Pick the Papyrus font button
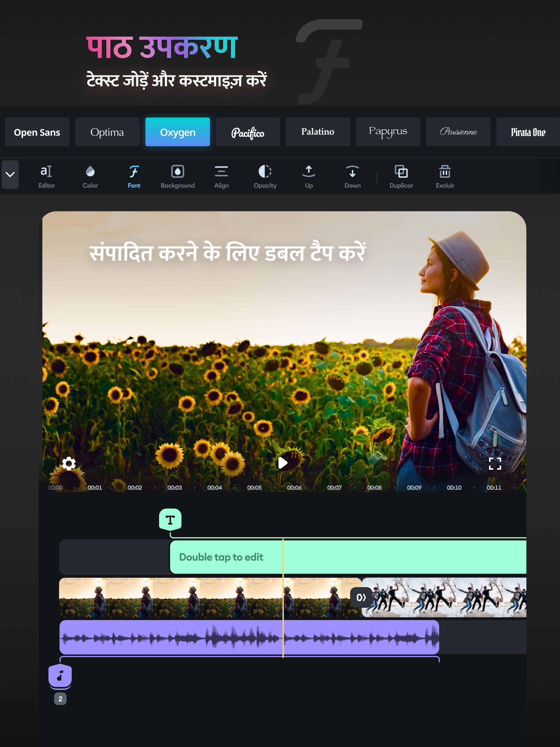This screenshot has width=560, height=747. coord(388,132)
